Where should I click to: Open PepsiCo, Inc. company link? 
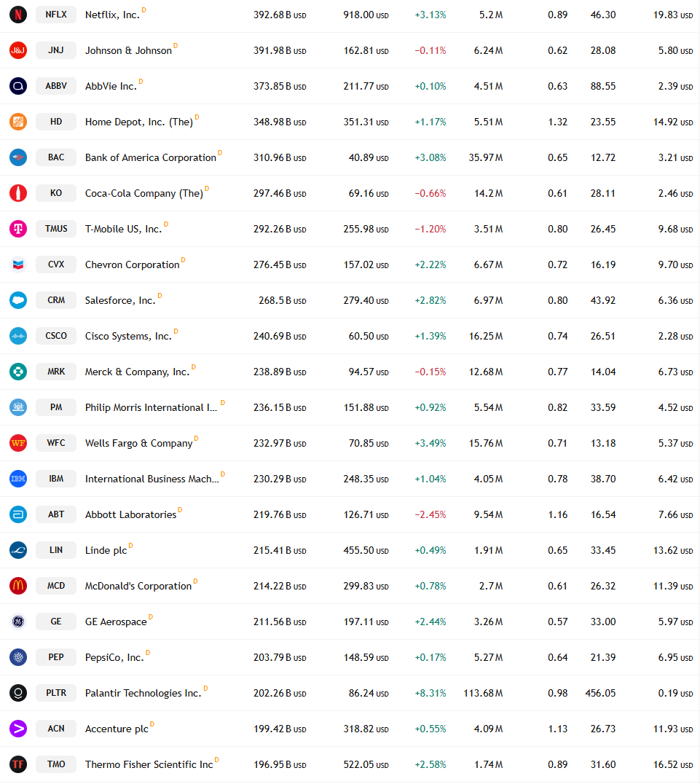click(x=114, y=657)
